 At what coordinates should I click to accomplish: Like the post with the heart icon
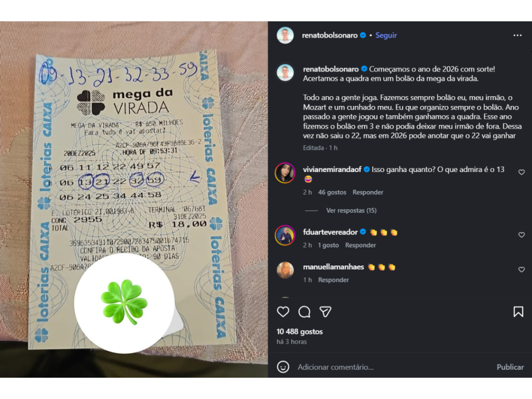tap(283, 312)
